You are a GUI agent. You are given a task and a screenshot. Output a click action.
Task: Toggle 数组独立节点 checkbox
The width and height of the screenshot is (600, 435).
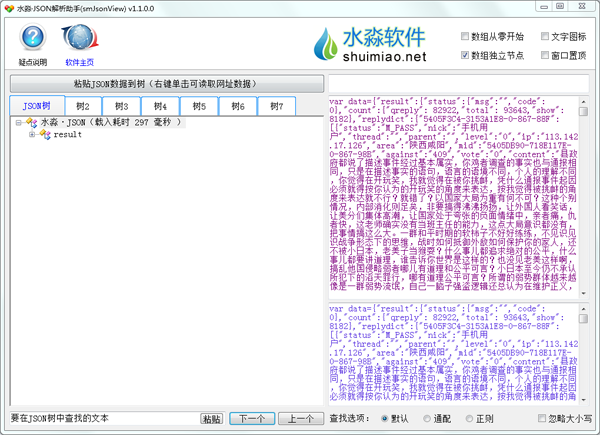[x=464, y=55]
